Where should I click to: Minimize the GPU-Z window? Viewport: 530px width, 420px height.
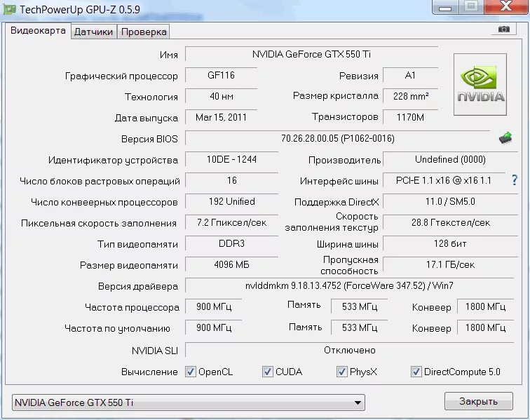[444, 8]
